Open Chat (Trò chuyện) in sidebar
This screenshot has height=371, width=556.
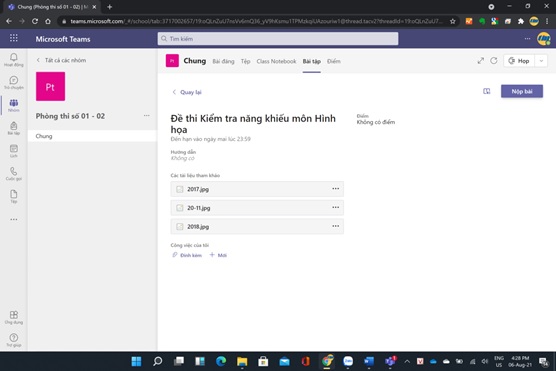[13, 82]
